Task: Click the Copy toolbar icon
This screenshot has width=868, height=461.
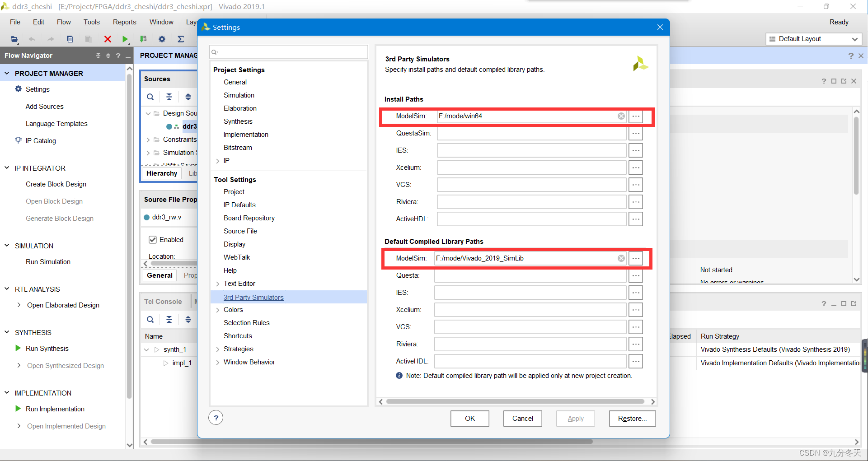Action: [70, 39]
